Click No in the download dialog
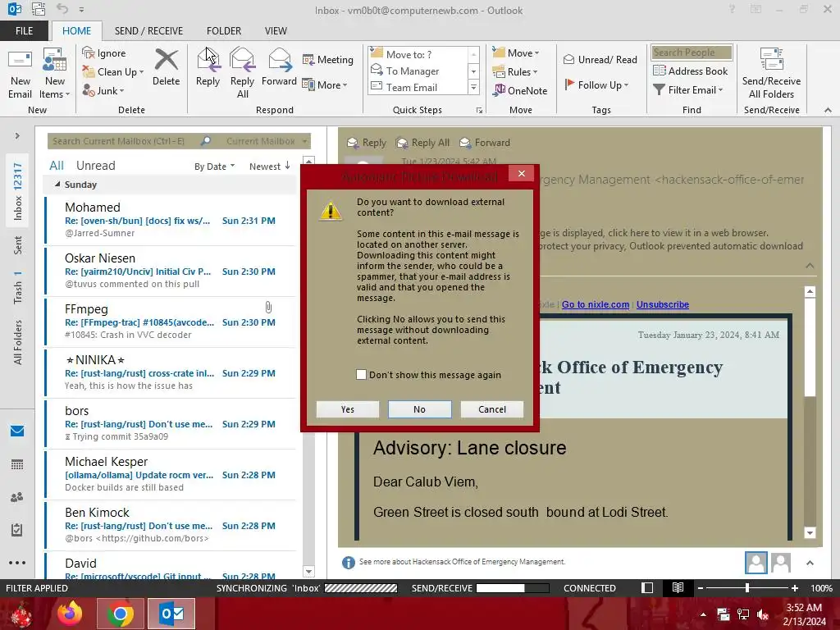840x630 pixels. click(x=419, y=409)
